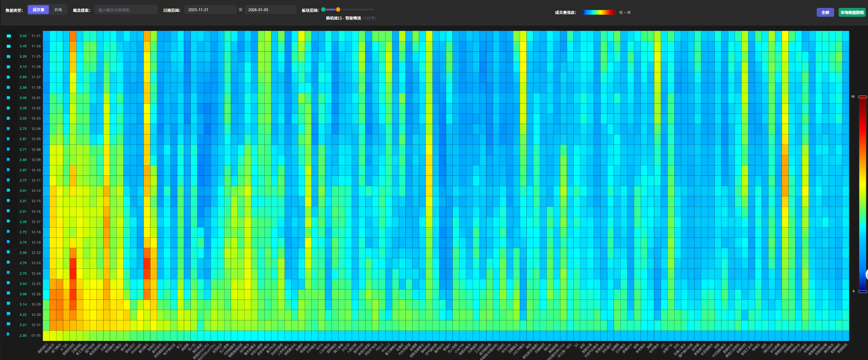
Task: Click the 11-21 date row label
Action: click(36, 36)
